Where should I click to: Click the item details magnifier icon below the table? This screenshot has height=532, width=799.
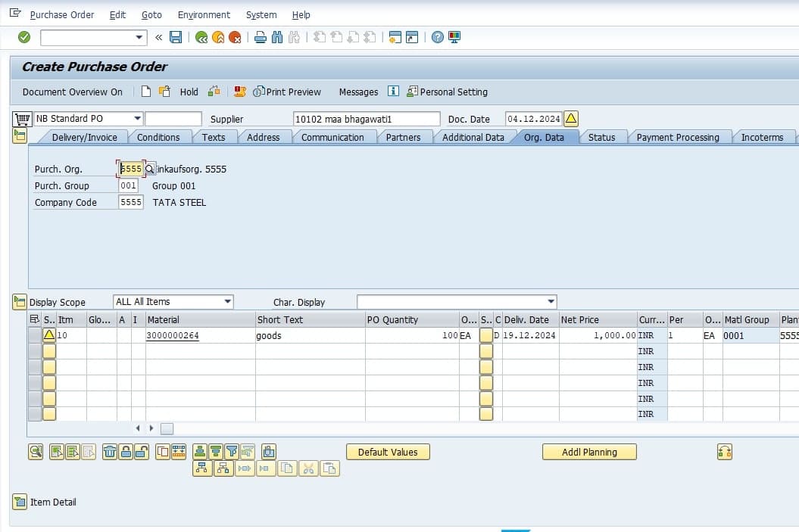tap(36, 452)
